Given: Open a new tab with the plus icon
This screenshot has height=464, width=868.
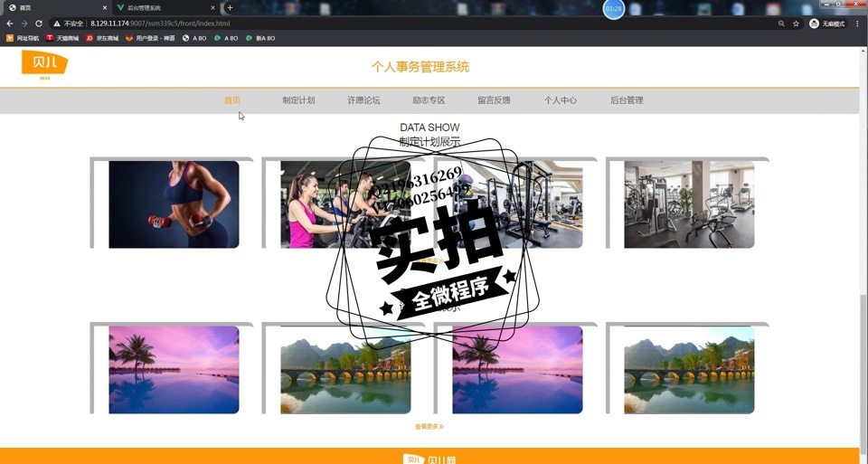Looking at the screenshot, I should coord(230,7).
